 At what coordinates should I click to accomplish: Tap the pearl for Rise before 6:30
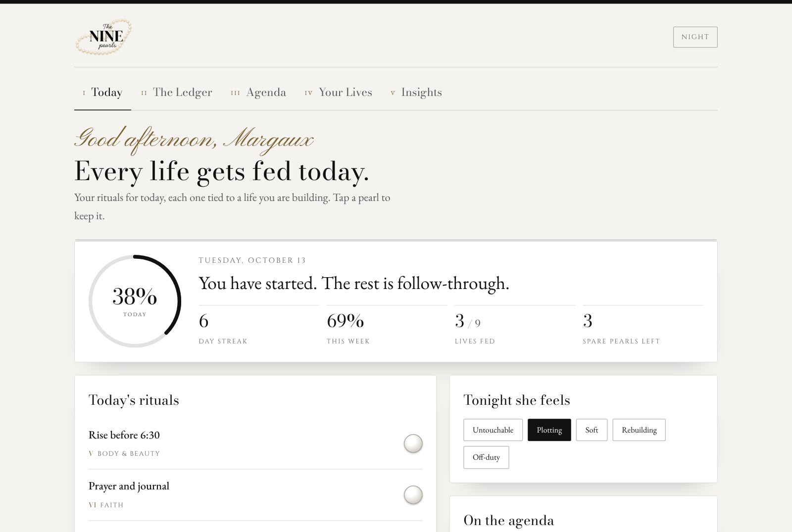pos(413,443)
